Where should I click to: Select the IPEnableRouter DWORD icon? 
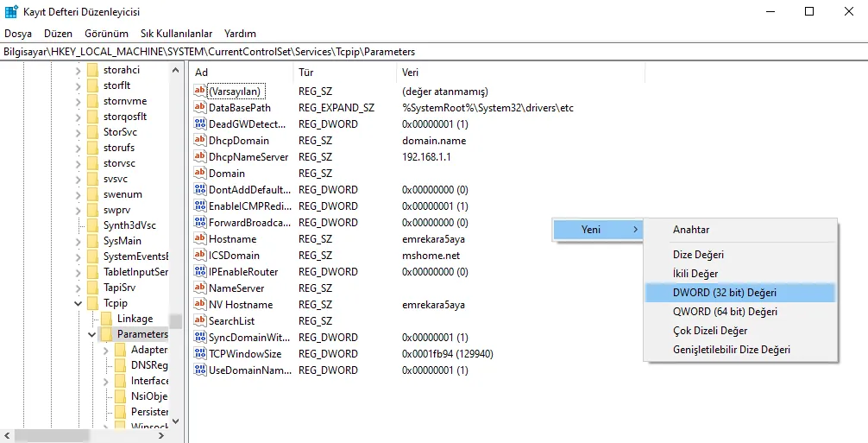[x=200, y=272]
